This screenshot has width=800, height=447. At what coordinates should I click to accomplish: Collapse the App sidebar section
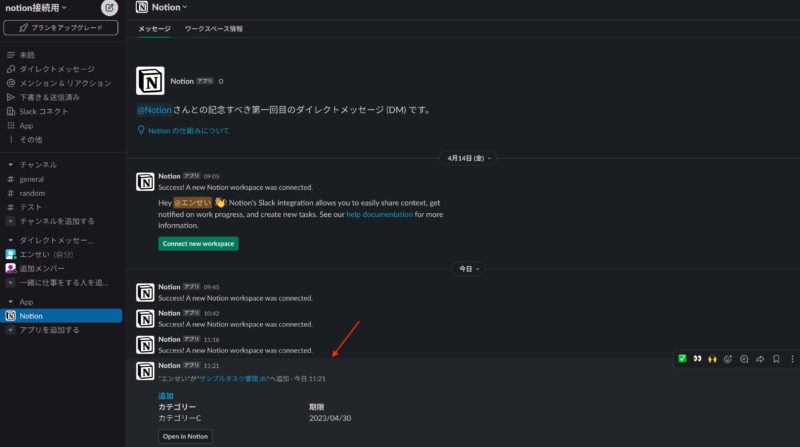click(10, 302)
